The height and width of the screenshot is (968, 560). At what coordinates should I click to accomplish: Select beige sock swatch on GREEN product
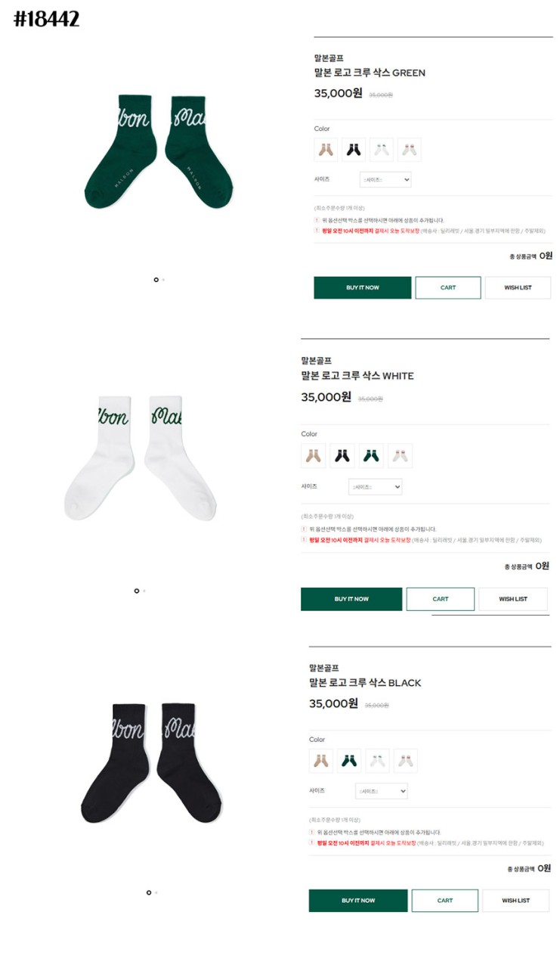[x=326, y=150]
